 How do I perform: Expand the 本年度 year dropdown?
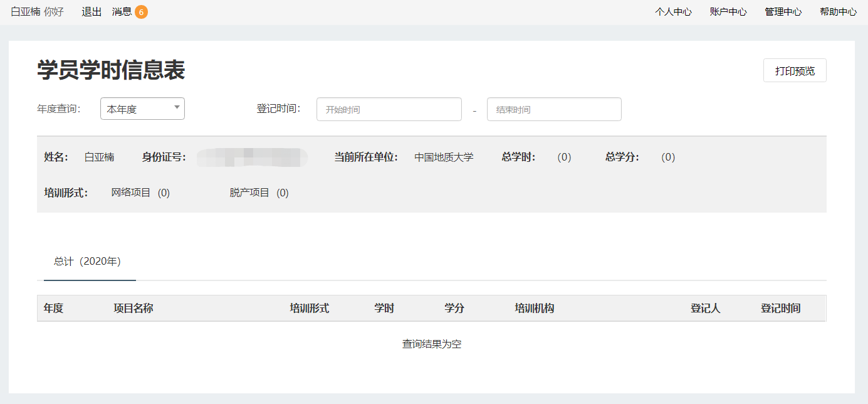click(x=142, y=109)
